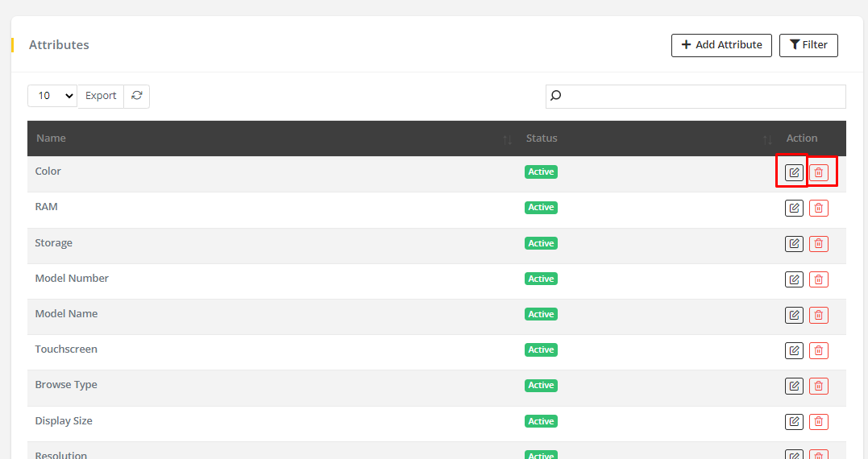Viewport: 868px width, 459px height.
Task: Delete the Color attribute
Action: (x=818, y=172)
